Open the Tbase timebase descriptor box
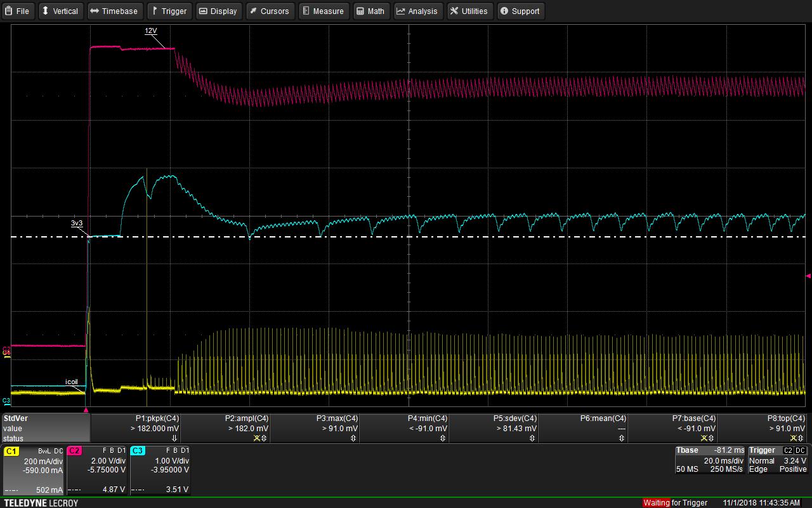Viewport: 812px width, 508px height. (710, 460)
